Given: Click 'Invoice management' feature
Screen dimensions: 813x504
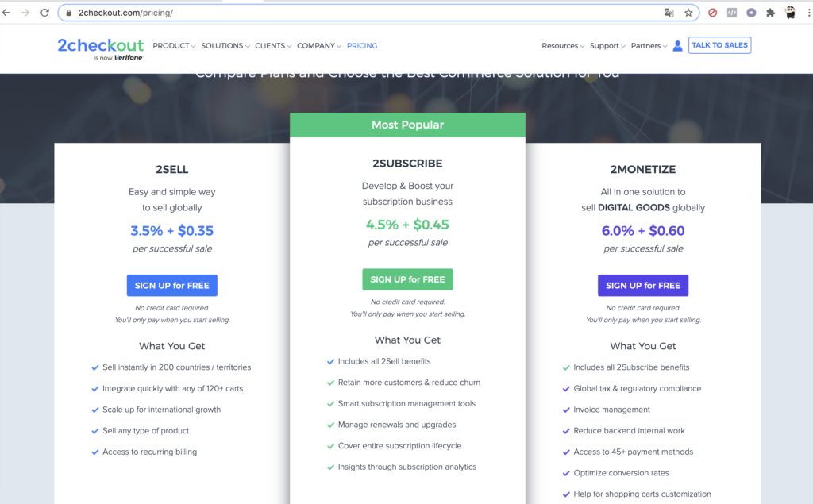Looking at the screenshot, I should coord(611,410).
